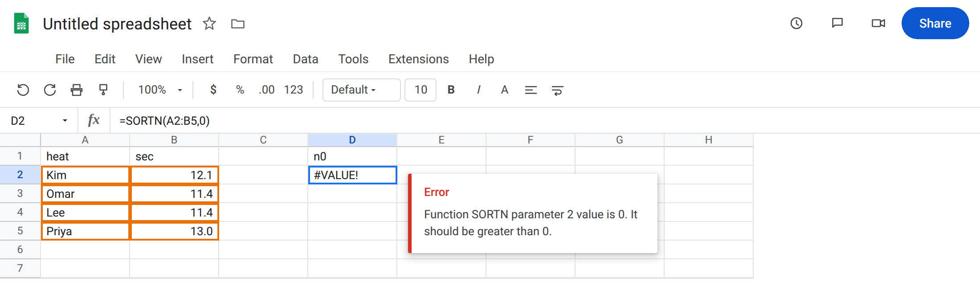Select column A header
The width and height of the screenshot is (980, 286).
coord(85,140)
